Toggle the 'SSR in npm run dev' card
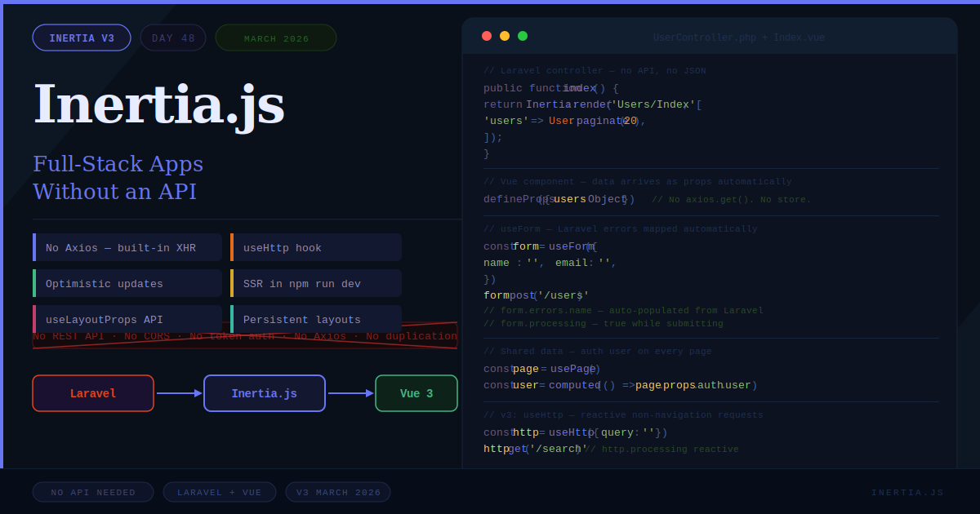980x514 pixels. click(316, 283)
